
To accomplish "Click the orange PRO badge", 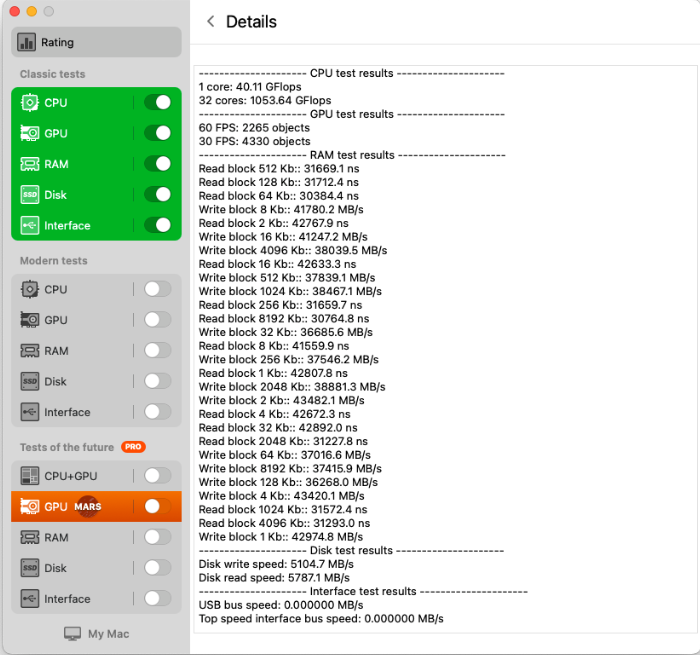I will 133,447.
